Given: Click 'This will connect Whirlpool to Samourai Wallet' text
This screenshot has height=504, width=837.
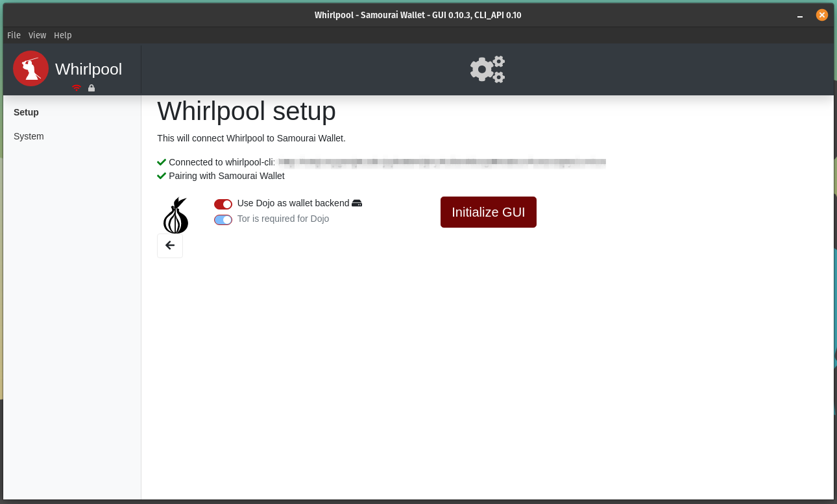Looking at the screenshot, I should coord(251,138).
